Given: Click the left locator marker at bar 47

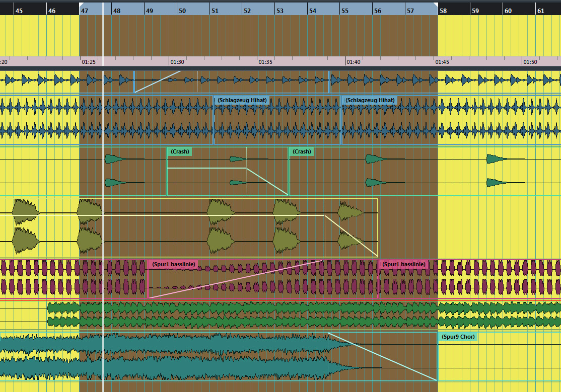Looking at the screenshot, I should [82, 5].
